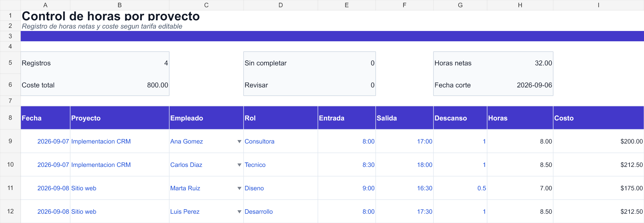Image resolution: width=644 pixels, height=223 pixels.
Task: Click the 'Horas' table header
Action: click(520, 118)
